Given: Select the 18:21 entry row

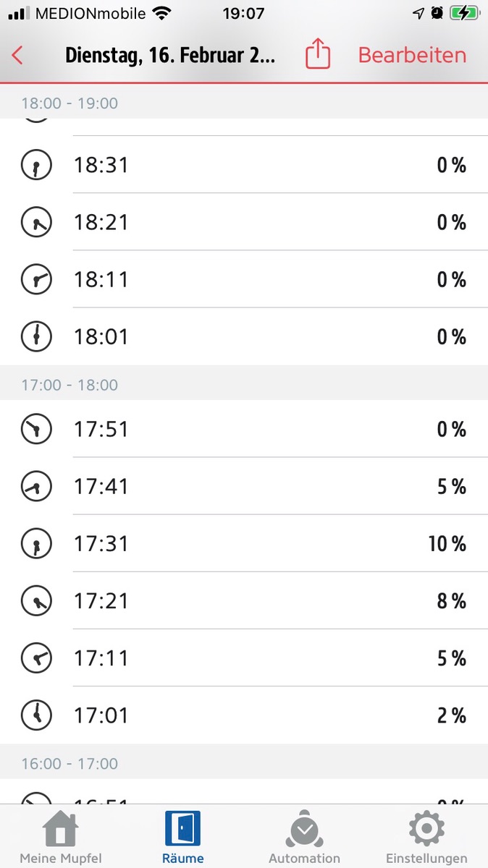Looking at the screenshot, I should [x=244, y=223].
